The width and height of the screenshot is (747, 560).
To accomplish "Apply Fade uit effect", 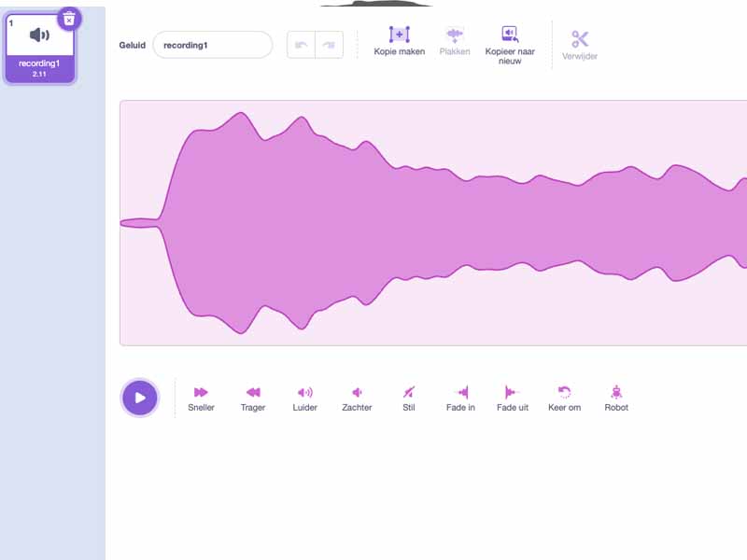I will click(x=512, y=393).
